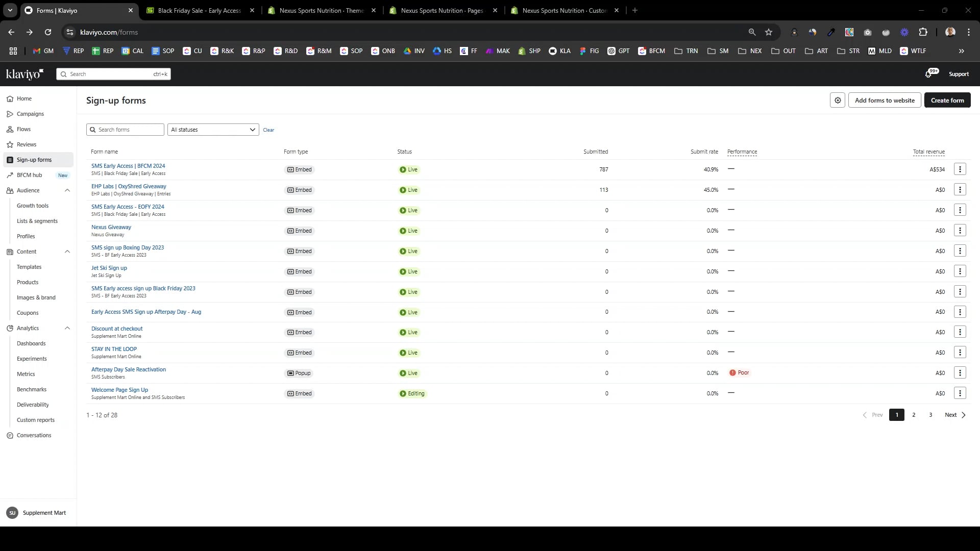Viewport: 980px width, 551px height.
Task: Expand the All statuses dropdown filter
Action: click(212, 129)
